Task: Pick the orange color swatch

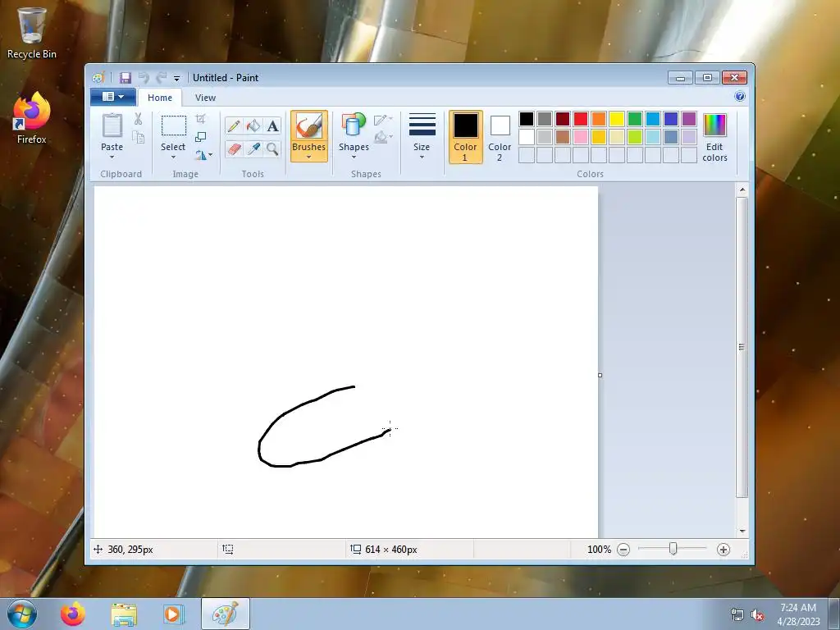Action: click(598, 118)
